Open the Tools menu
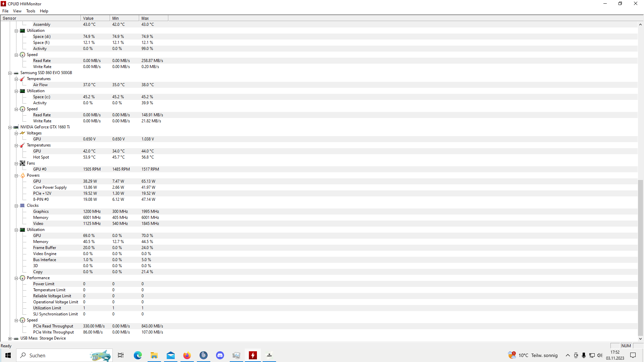This screenshot has width=644, height=362. coord(31,11)
